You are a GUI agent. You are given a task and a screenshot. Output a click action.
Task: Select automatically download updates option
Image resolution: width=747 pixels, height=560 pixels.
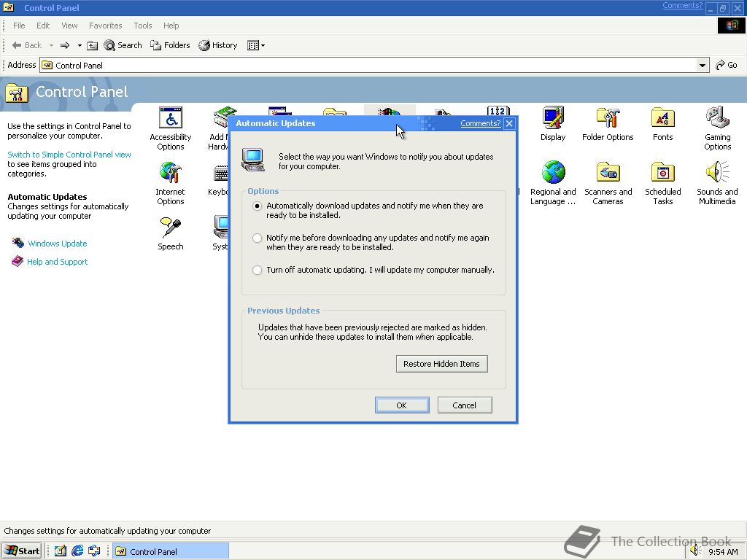(x=258, y=206)
